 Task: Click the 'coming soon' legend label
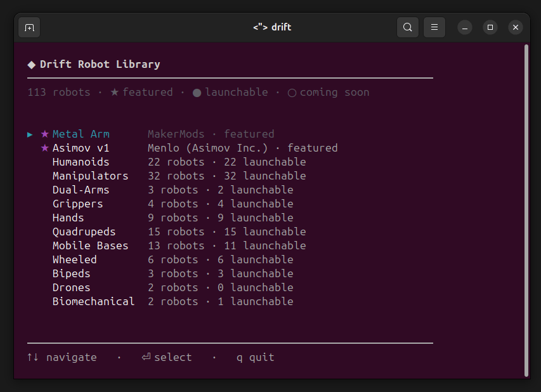335,93
